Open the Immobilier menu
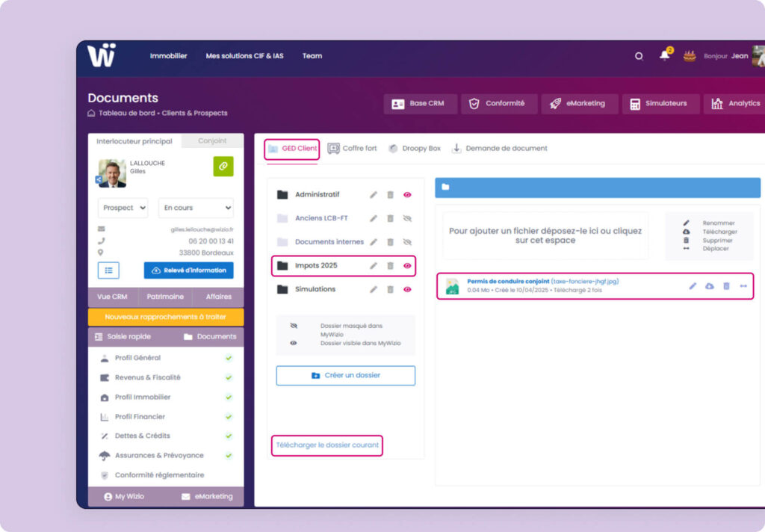The height and width of the screenshot is (532, 765). pos(168,56)
